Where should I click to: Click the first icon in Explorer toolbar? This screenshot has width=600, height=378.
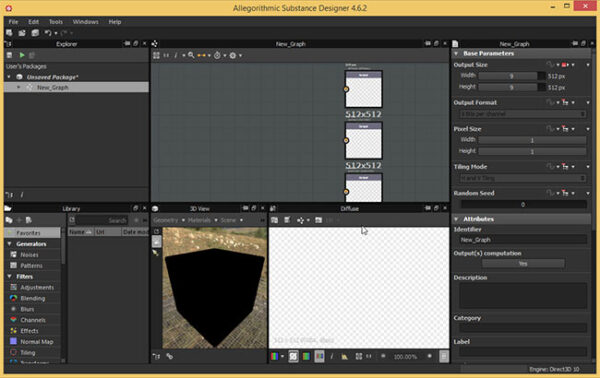pos(10,55)
